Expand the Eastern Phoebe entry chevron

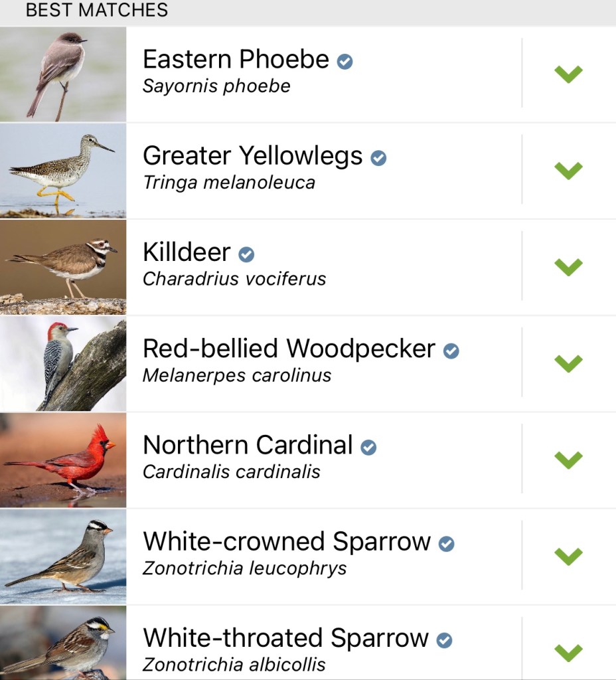point(568,74)
